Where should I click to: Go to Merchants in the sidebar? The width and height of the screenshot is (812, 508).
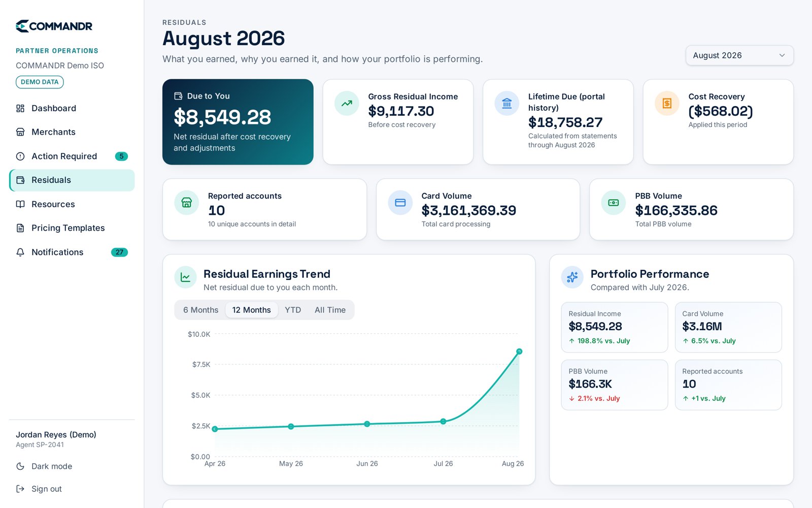[x=72, y=132]
